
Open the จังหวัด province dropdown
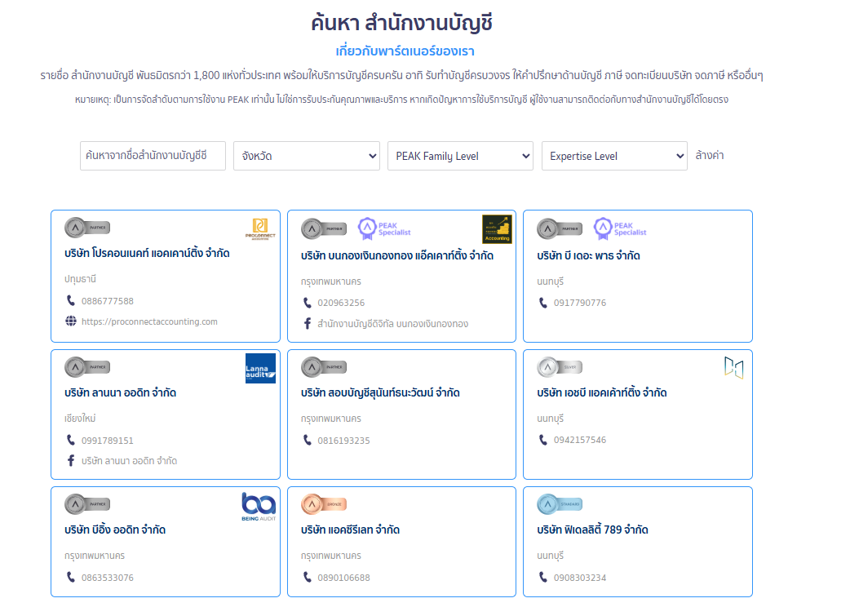(306, 155)
